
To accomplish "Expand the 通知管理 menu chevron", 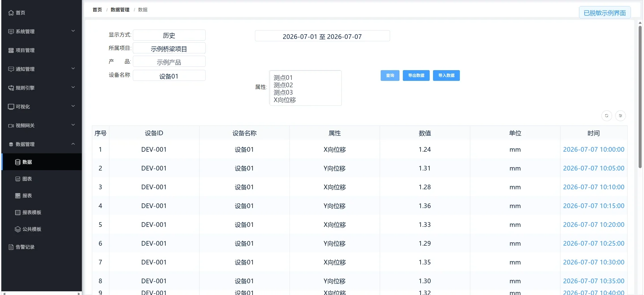I will click(x=73, y=68).
